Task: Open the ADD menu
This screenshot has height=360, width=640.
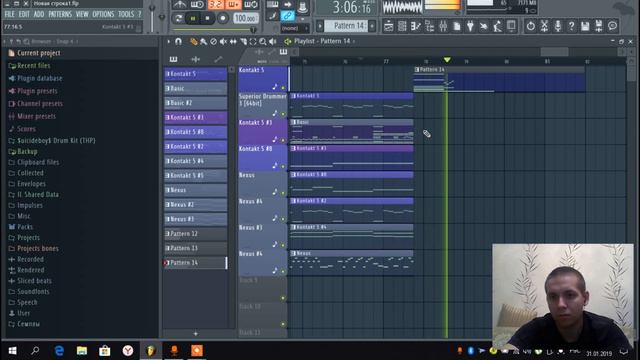Action: [39, 14]
